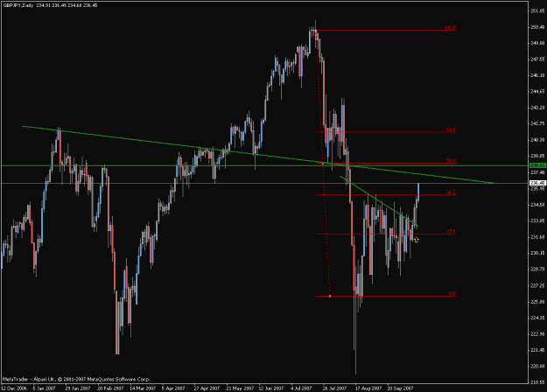The width and height of the screenshot is (547, 392).
Task: Click the 225.80 price axis label
Action: point(537,302)
